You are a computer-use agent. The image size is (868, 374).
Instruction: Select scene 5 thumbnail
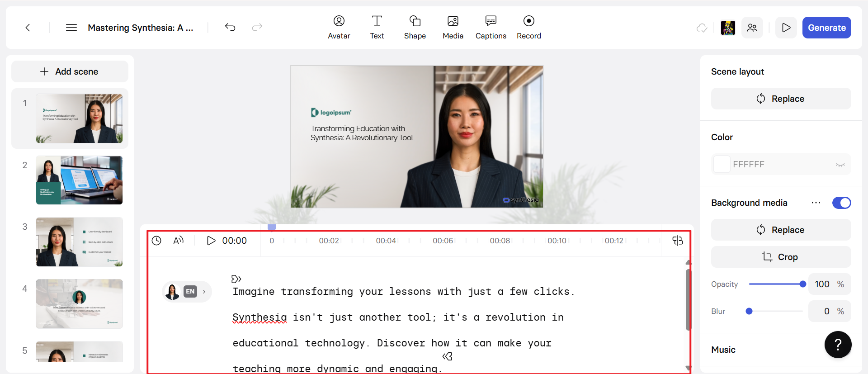click(x=79, y=351)
